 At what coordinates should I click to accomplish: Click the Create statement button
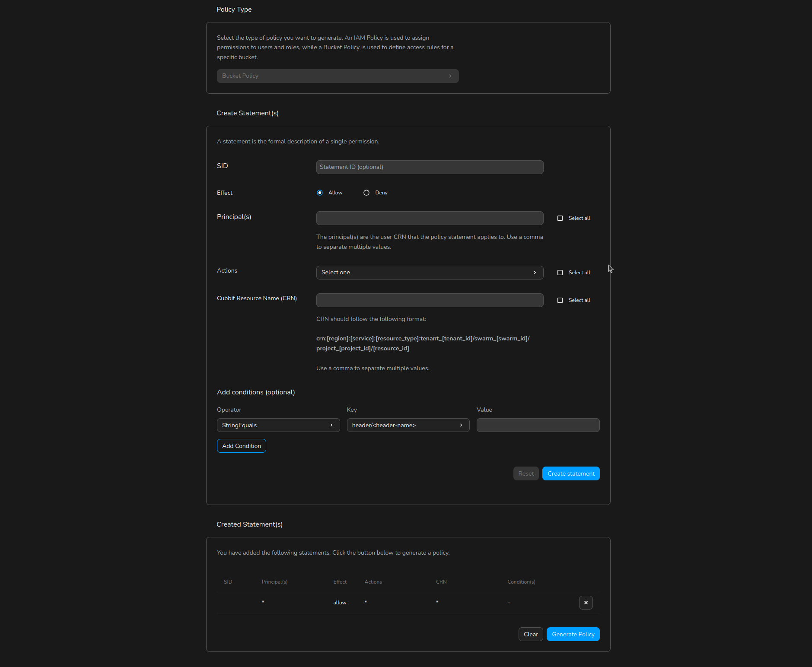click(x=570, y=473)
